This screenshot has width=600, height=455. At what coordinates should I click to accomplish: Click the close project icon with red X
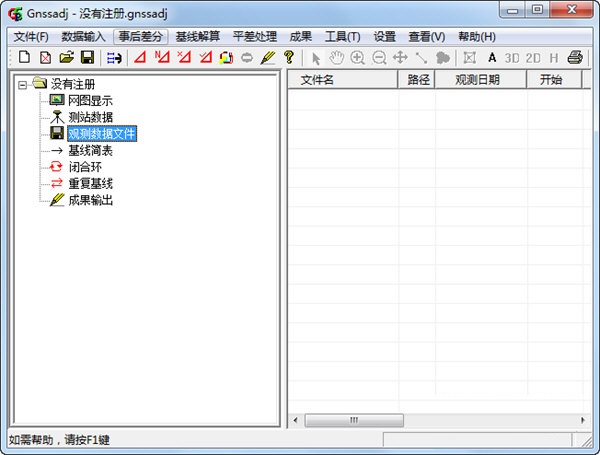(46, 57)
